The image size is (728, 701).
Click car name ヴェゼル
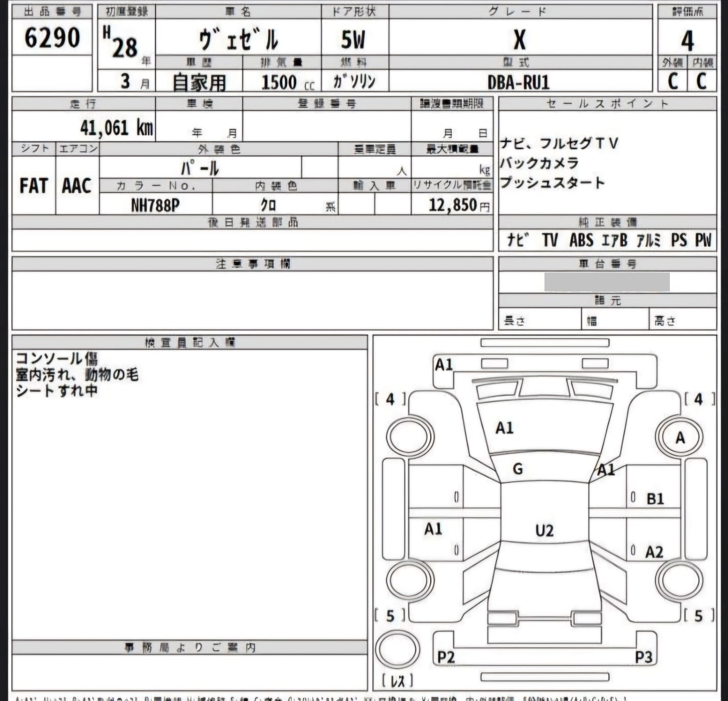(238, 39)
